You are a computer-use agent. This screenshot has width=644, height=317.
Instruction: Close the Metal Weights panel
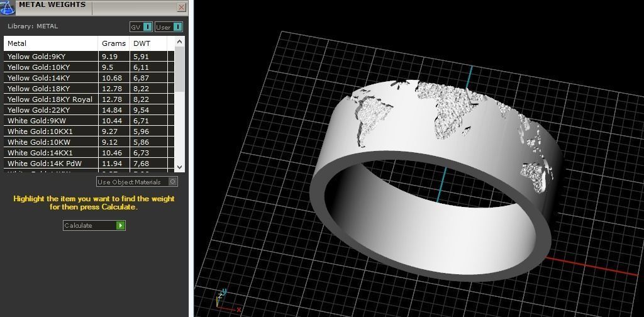click(x=182, y=8)
